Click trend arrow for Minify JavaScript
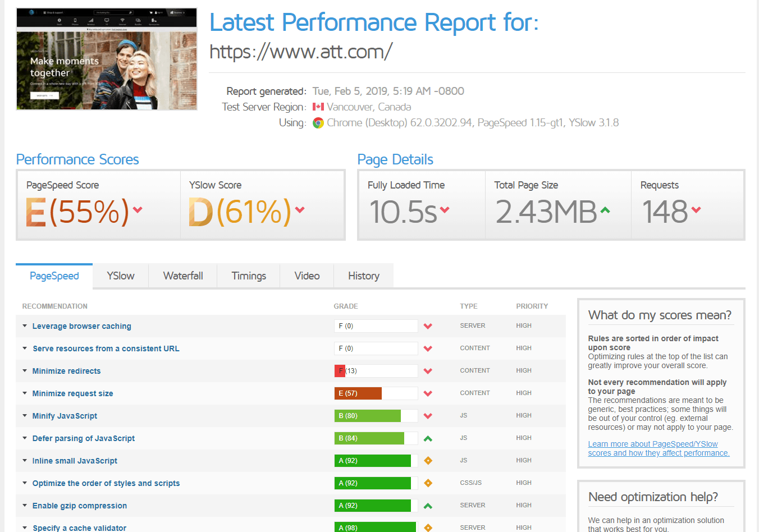Screen dimensions: 759x532 pyautogui.click(x=428, y=416)
